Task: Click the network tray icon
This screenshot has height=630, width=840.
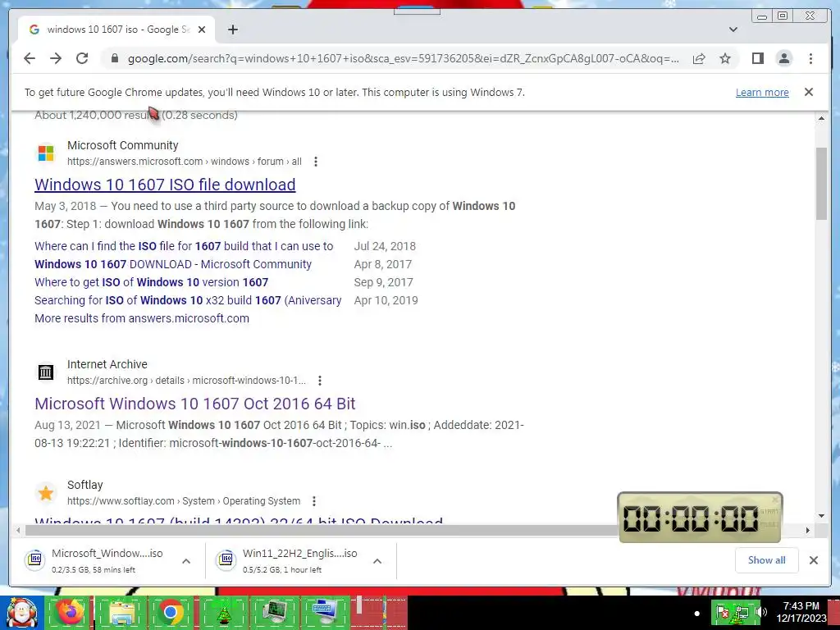Action: tap(742, 612)
